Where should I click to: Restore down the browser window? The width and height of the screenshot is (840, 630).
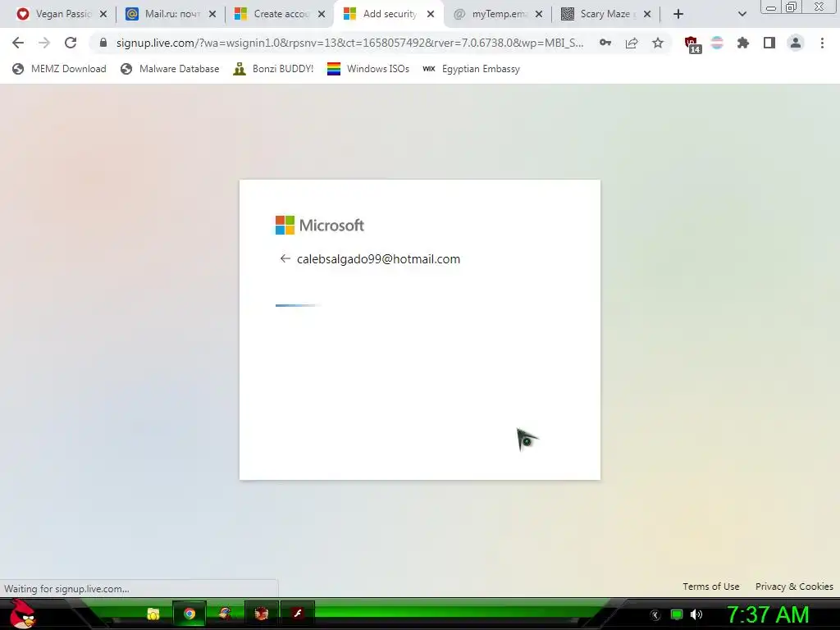pos(791,7)
